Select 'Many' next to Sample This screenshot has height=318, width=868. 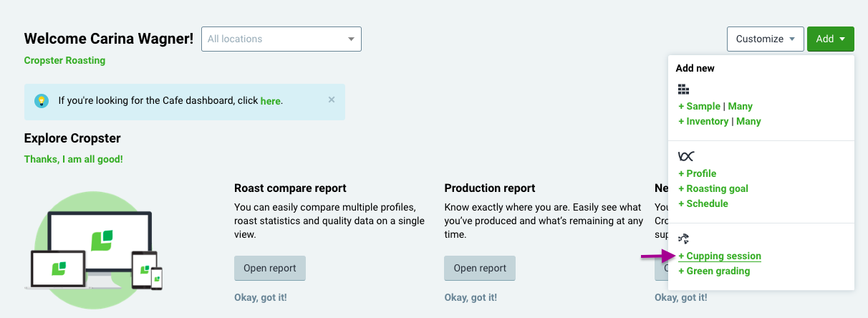pos(741,106)
